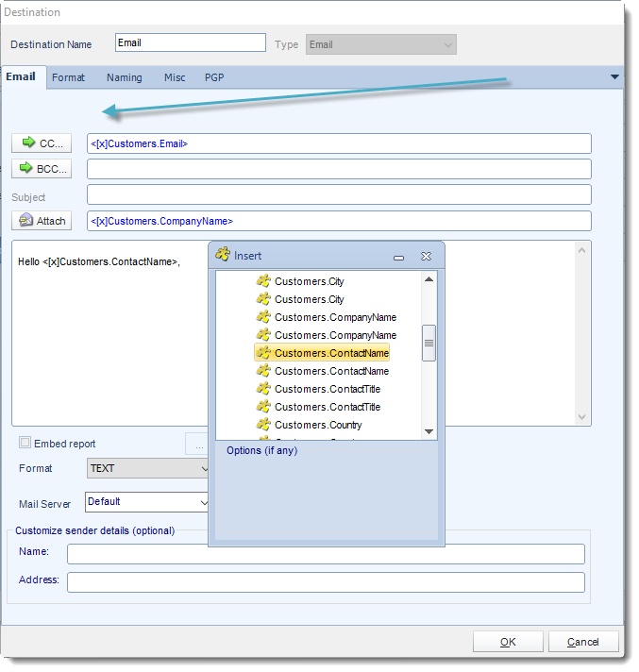Open the Naming tab
This screenshot has height=672, width=639.
coord(125,77)
